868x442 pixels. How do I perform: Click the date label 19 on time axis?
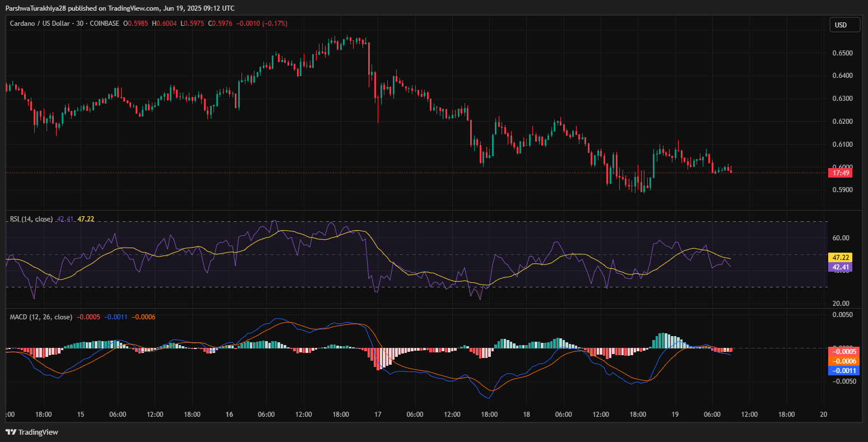675,415
